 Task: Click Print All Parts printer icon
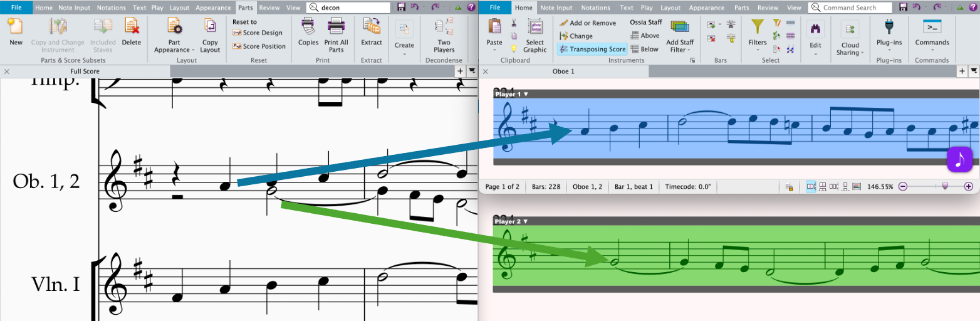pyautogui.click(x=336, y=28)
